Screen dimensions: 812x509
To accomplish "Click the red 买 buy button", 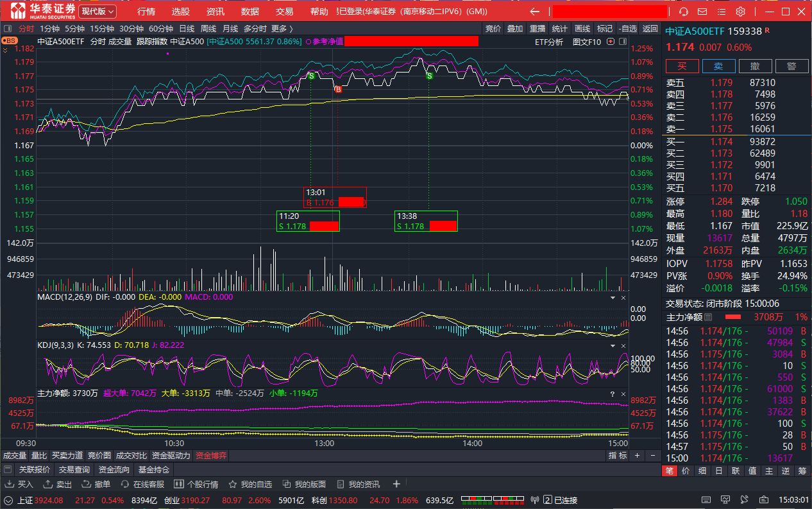I will click(682, 66).
